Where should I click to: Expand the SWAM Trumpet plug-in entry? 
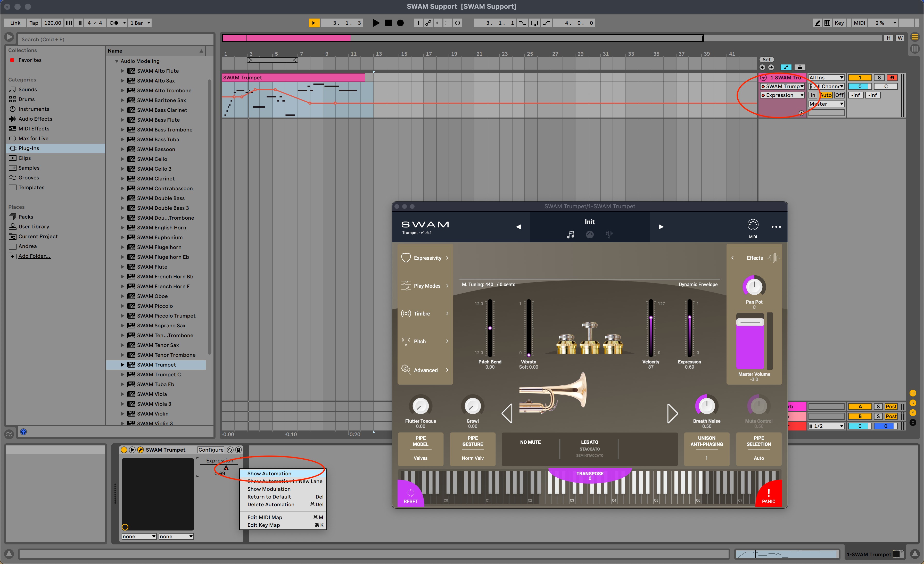122,364
